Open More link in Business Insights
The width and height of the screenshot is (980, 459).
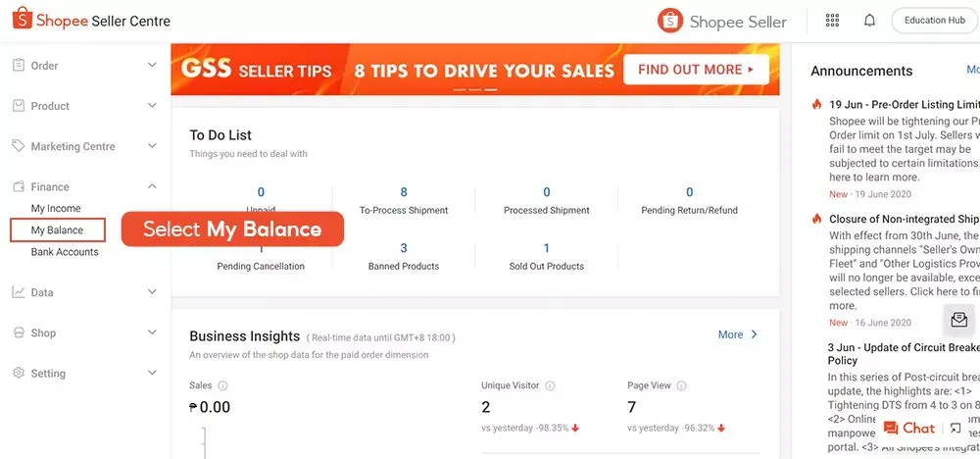pos(738,334)
